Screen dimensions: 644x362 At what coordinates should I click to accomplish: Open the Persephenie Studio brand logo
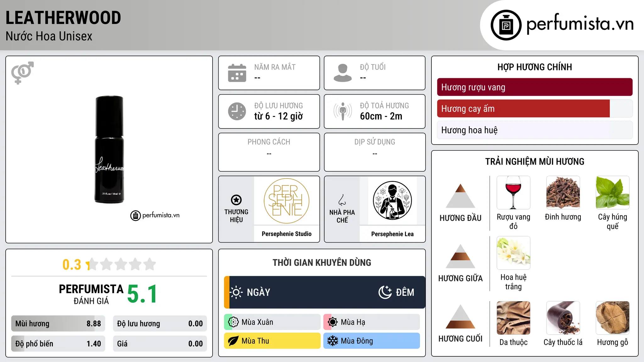(286, 201)
